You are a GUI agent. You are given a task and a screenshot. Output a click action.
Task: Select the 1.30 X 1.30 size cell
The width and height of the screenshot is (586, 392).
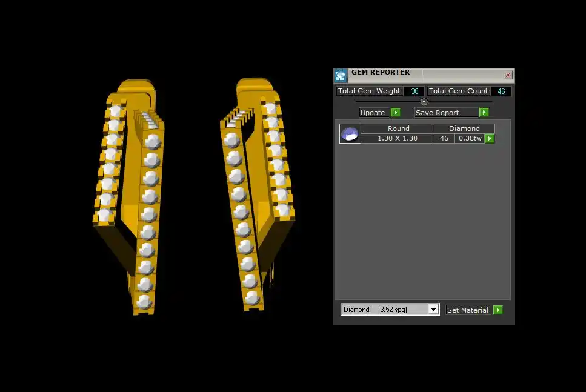click(x=398, y=139)
